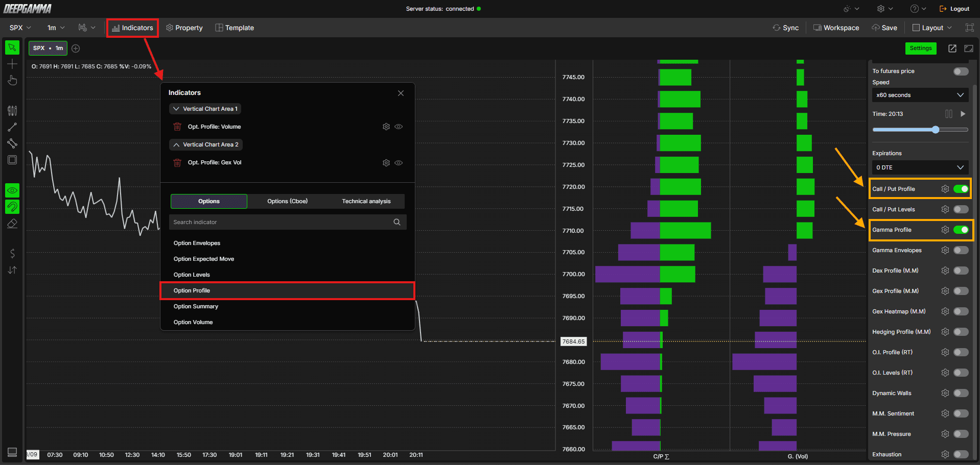Click the search magnifier icon in indicators

[397, 222]
